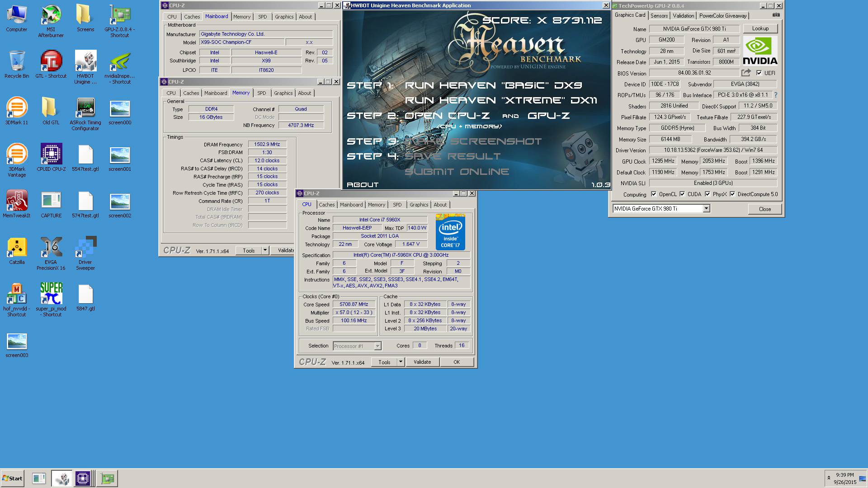This screenshot has width=868, height=488.
Task: Open 3DMark Vantage desktop icon
Action: pyautogui.click(x=17, y=160)
